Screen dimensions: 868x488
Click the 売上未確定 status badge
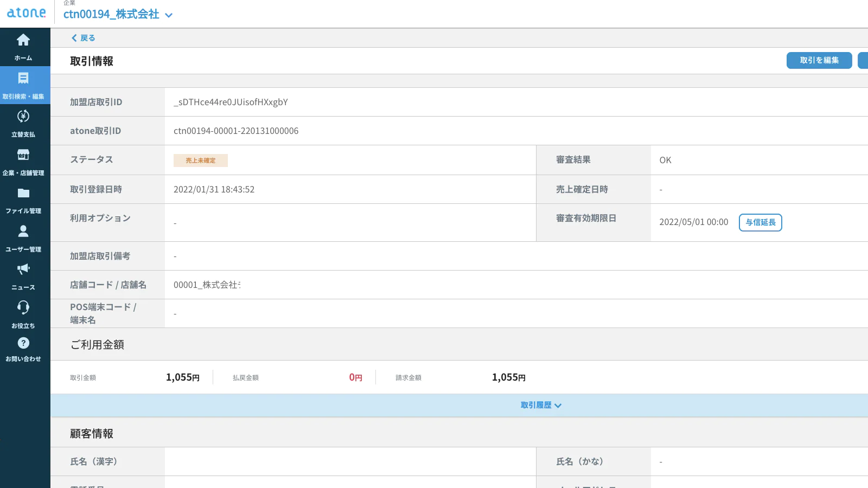[x=200, y=160]
